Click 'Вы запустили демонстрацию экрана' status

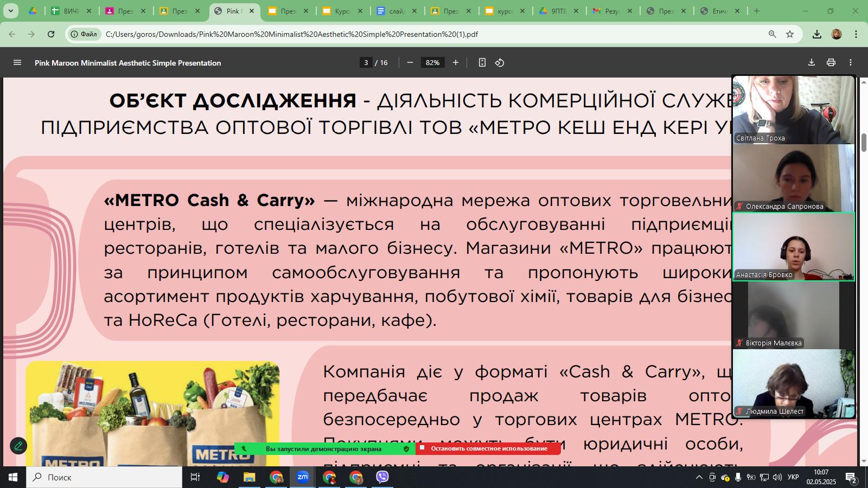point(323,449)
